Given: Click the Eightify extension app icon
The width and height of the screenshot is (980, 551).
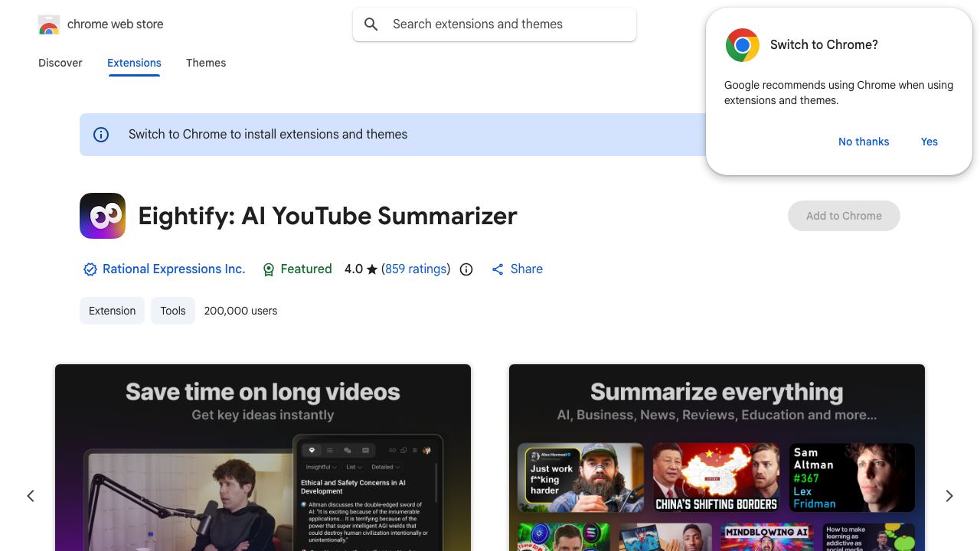Looking at the screenshot, I should click(x=103, y=216).
